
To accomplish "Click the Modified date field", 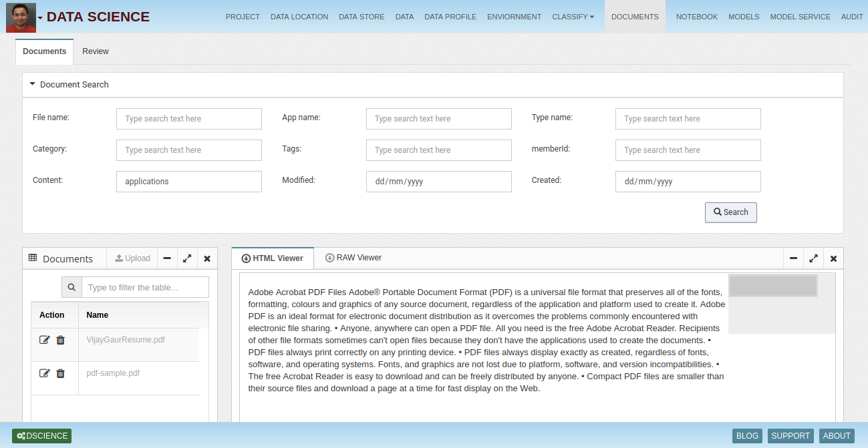I will point(439,182).
